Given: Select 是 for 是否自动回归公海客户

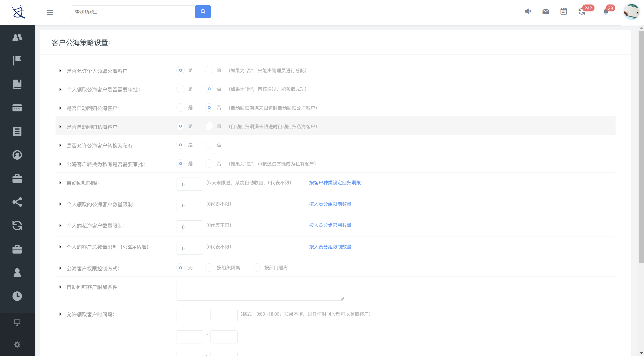Looking at the screenshot, I should click(180, 108).
